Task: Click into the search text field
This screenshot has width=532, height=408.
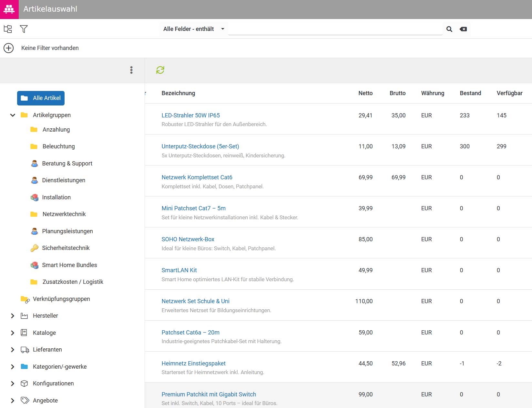Action: [335, 29]
